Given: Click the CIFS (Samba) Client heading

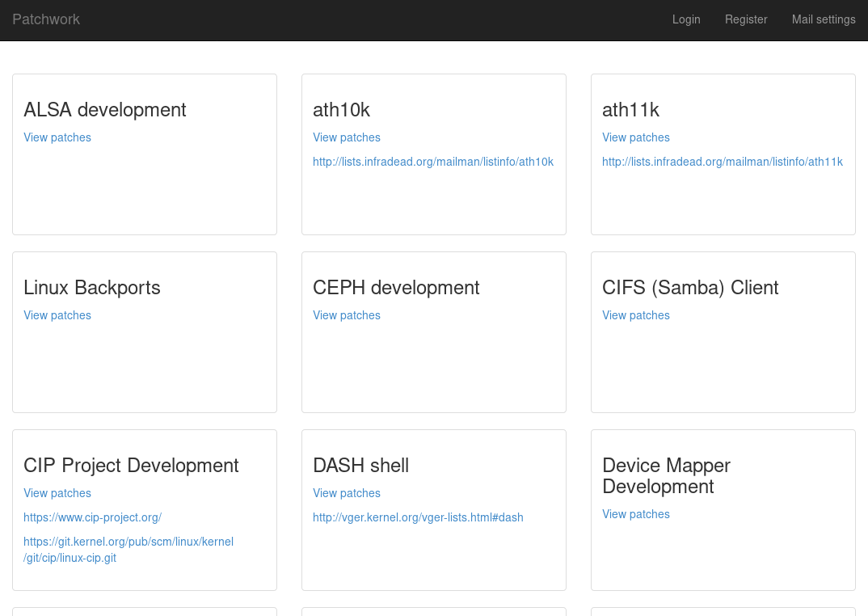Looking at the screenshot, I should point(690,288).
